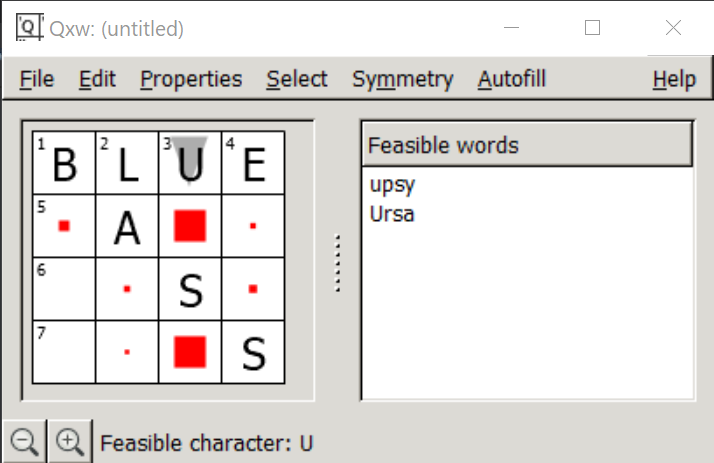This screenshot has width=714, height=463.
Task: Open the Properties menu
Action: point(191,79)
